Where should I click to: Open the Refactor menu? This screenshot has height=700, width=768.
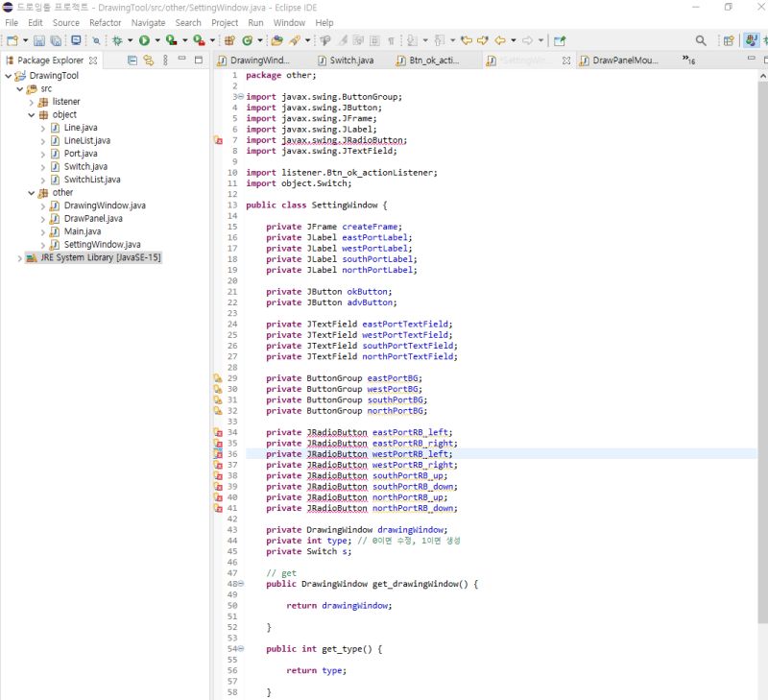(x=106, y=22)
